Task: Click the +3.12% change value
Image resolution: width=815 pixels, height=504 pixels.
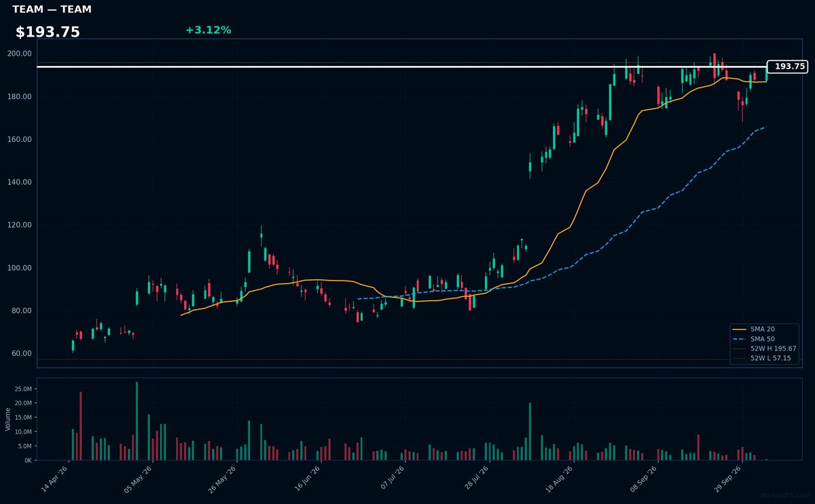Action: coord(208,30)
